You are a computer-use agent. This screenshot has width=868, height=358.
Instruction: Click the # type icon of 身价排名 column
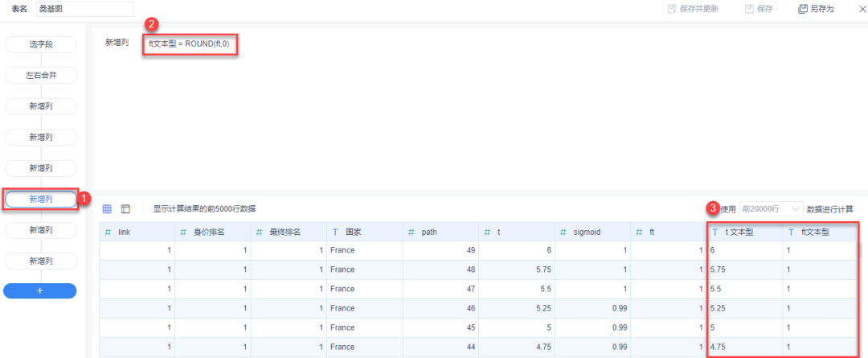coord(184,232)
